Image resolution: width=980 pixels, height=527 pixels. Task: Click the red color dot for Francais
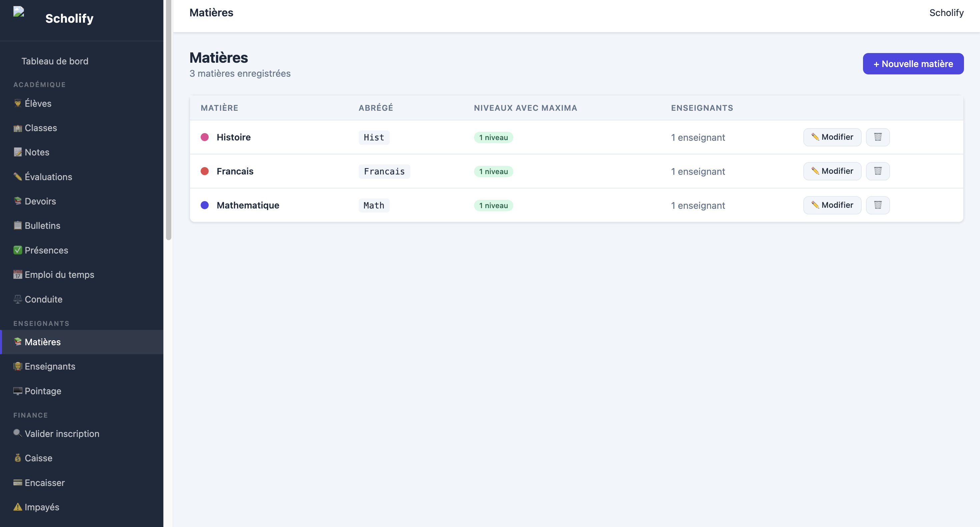pyautogui.click(x=205, y=171)
